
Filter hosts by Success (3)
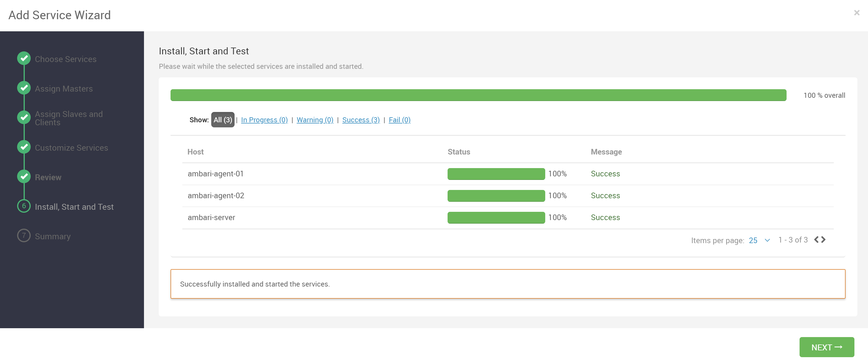coord(361,120)
